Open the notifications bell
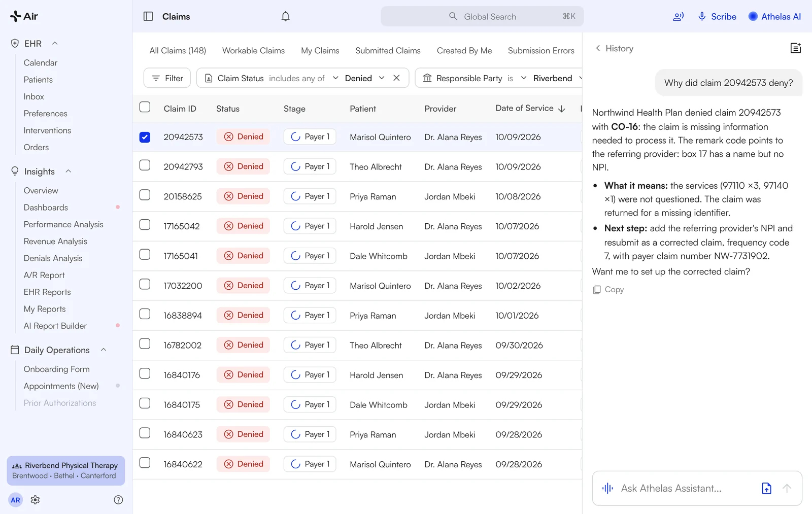The width and height of the screenshot is (812, 514). [286, 16]
